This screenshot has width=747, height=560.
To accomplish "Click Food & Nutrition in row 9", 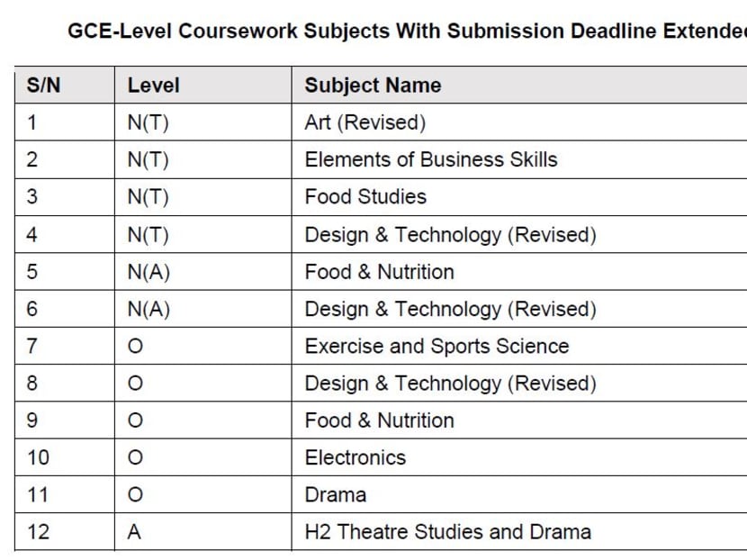I will [x=379, y=420].
